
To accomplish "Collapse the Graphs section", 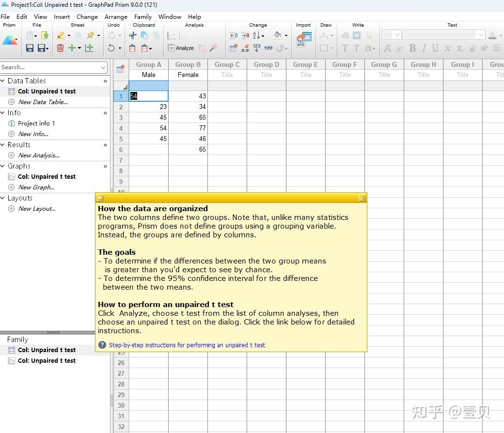I will tap(2, 166).
